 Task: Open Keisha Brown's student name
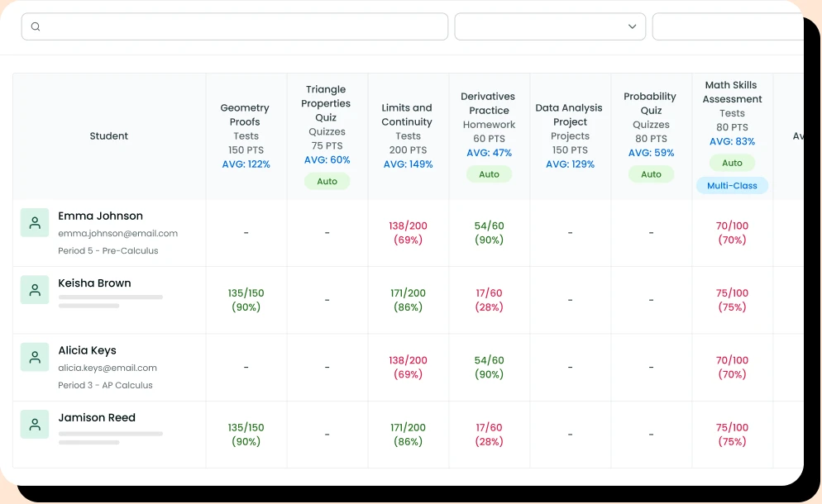[94, 283]
